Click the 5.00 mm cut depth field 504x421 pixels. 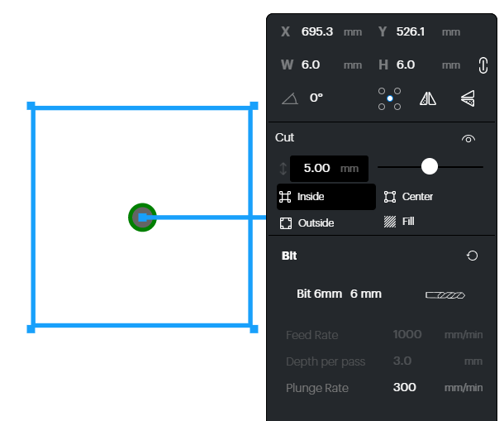coord(328,168)
